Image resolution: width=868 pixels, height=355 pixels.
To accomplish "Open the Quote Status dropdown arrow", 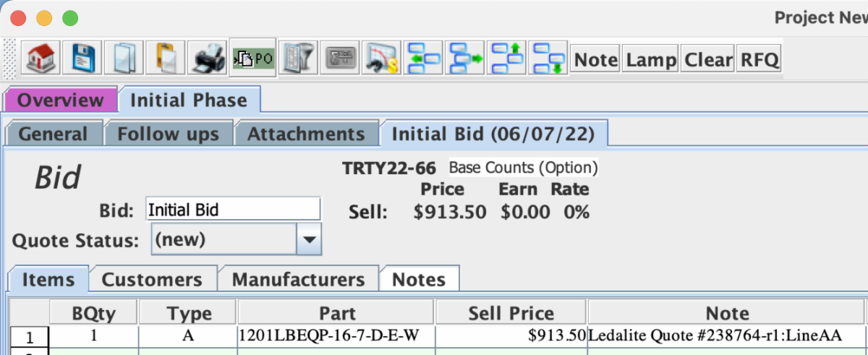I will [x=310, y=239].
